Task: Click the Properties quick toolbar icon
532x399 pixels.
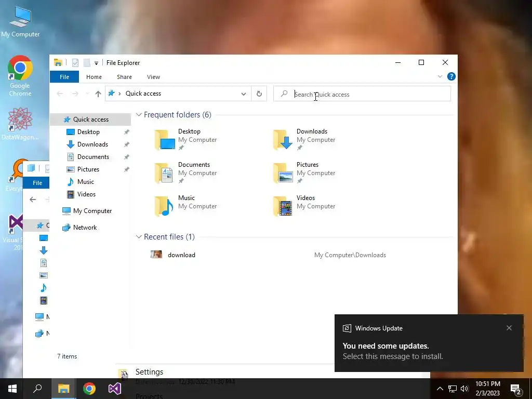Action: [x=75, y=63]
